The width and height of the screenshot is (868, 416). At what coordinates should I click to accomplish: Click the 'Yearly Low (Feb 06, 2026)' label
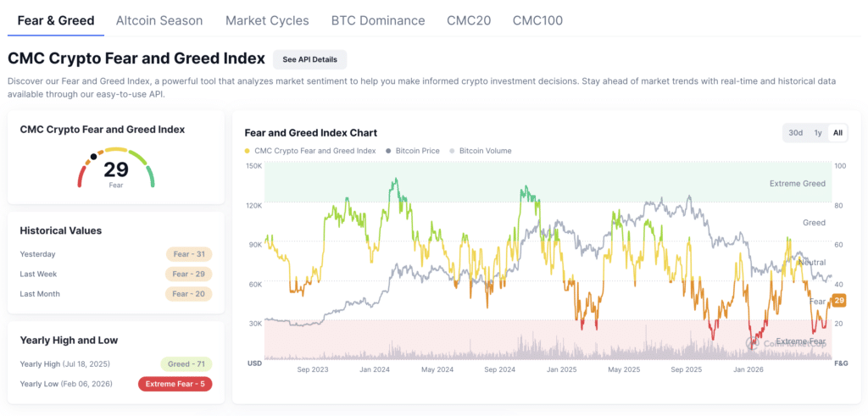pos(66,383)
